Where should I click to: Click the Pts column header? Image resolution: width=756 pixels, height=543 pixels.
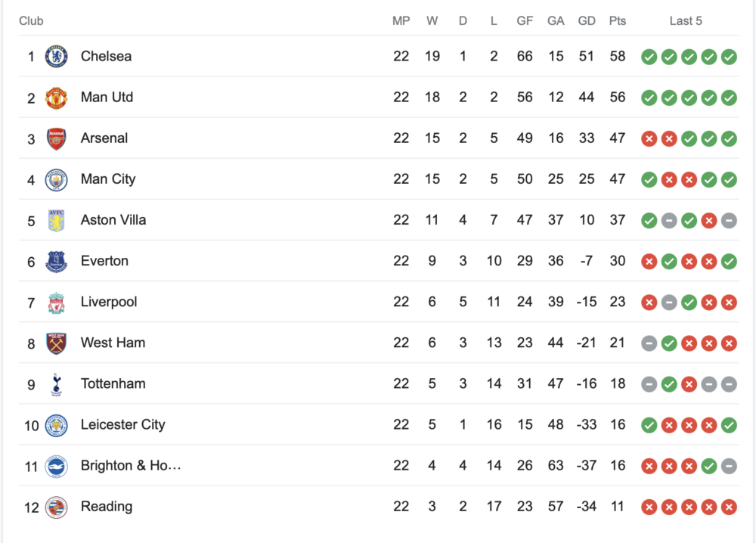(x=618, y=21)
